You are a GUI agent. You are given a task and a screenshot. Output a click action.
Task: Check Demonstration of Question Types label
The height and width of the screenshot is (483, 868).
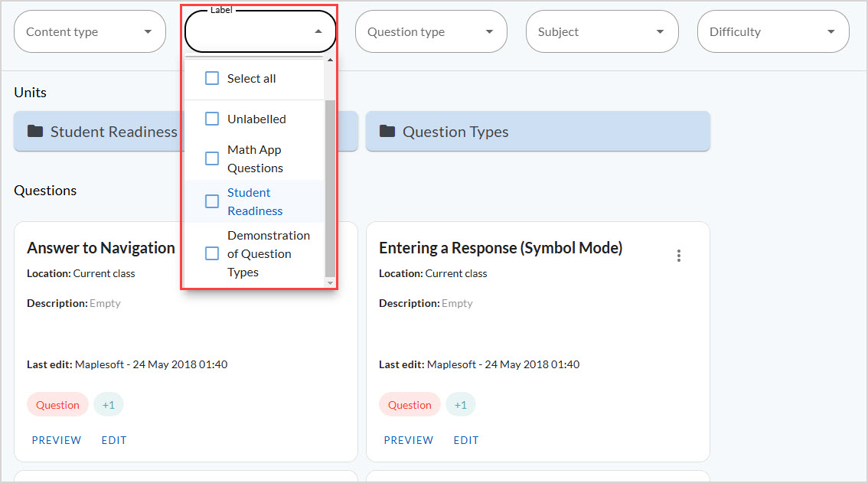pos(211,253)
